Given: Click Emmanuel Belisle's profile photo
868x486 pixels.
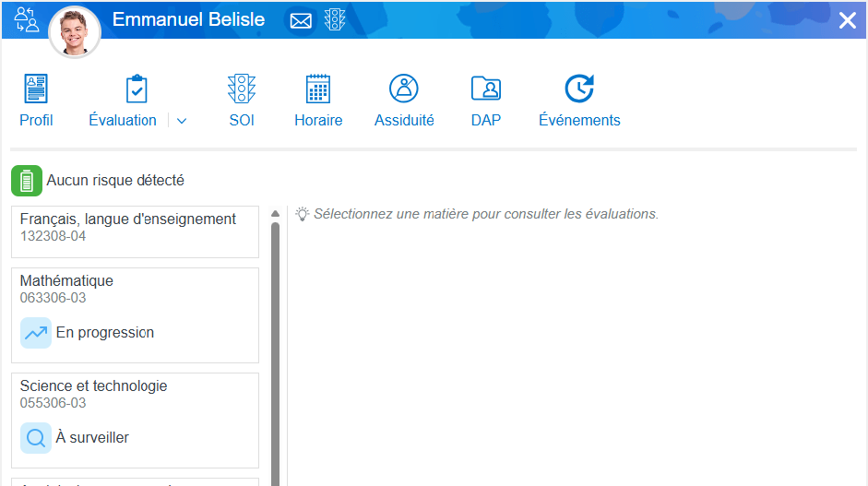Looking at the screenshot, I should tap(75, 32).
